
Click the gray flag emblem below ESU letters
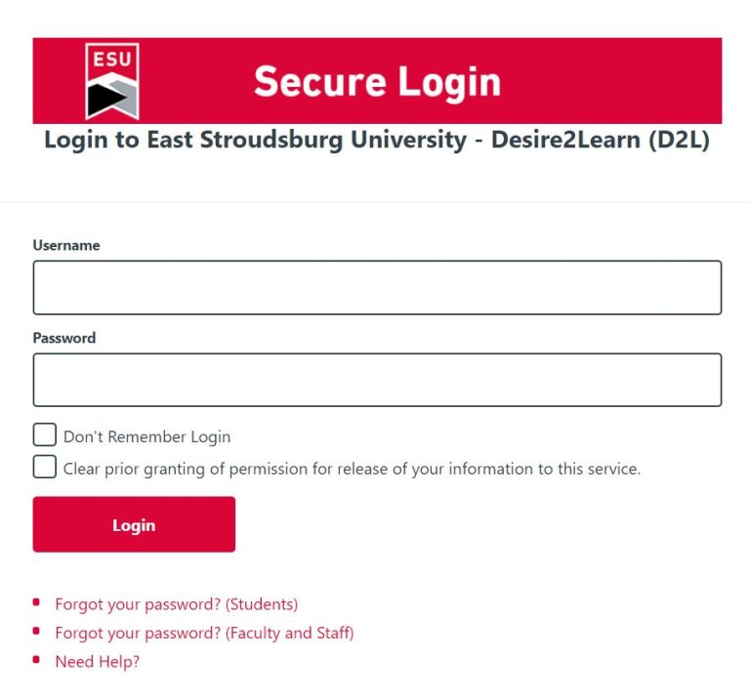click(112, 97)
